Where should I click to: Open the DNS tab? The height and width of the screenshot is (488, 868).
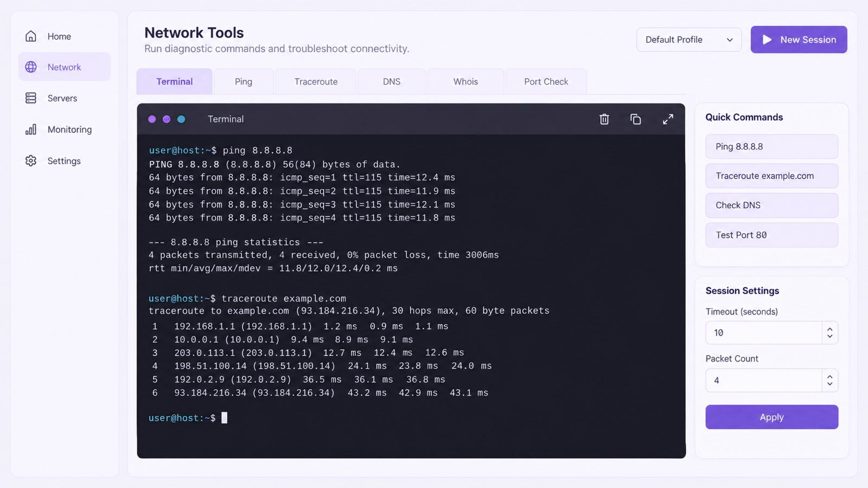tap(392, 81)
